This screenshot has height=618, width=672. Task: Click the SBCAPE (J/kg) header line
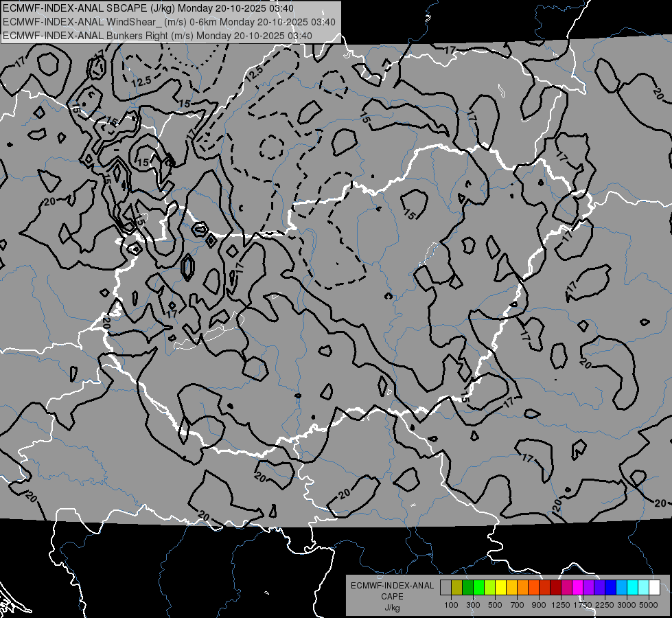[148, 8]
